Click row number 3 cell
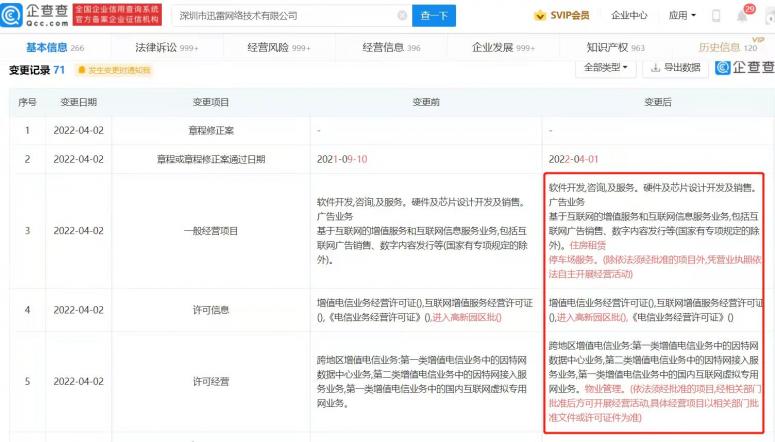 click(x=27, y=231)
